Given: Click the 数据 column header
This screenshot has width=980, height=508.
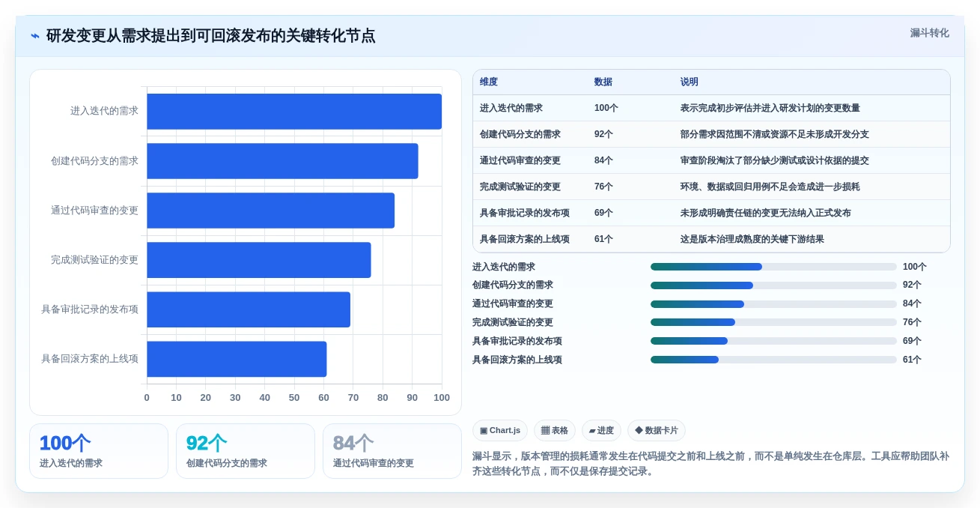Looking at the screenshot, I should click(x=603, y=82).
